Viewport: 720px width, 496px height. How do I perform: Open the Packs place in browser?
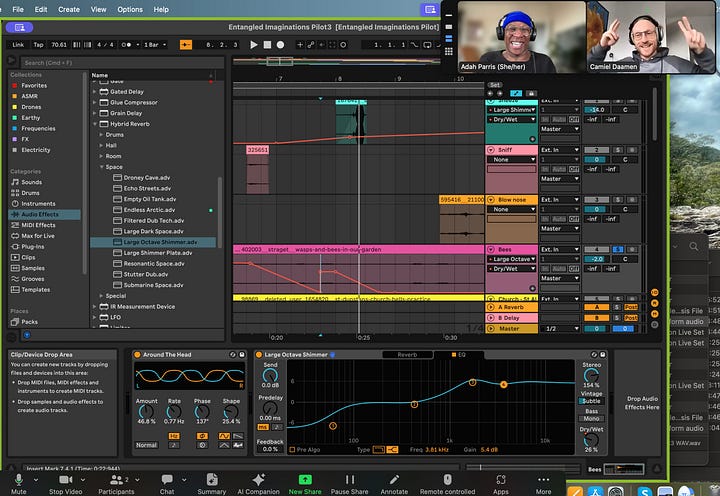click(29, 322)
